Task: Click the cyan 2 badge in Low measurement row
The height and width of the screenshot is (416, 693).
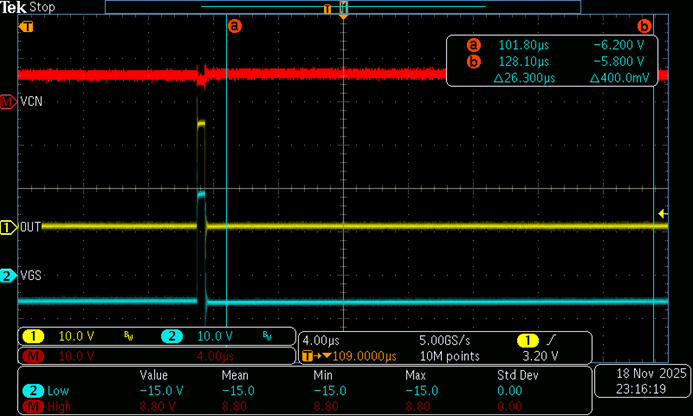Action: (x=33, y=391)
